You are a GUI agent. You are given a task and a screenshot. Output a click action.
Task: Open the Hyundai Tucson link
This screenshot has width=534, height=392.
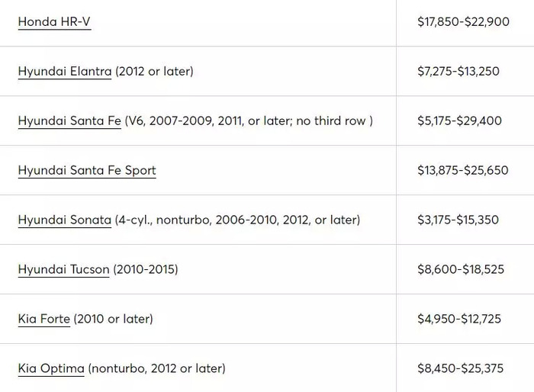(x=63, y=269)
